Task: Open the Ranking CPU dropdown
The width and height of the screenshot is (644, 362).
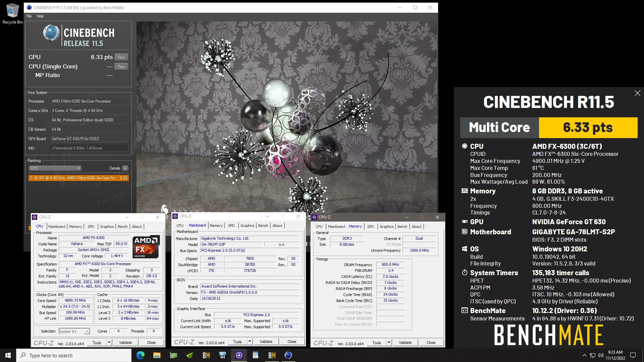Action: pos(55,168)
